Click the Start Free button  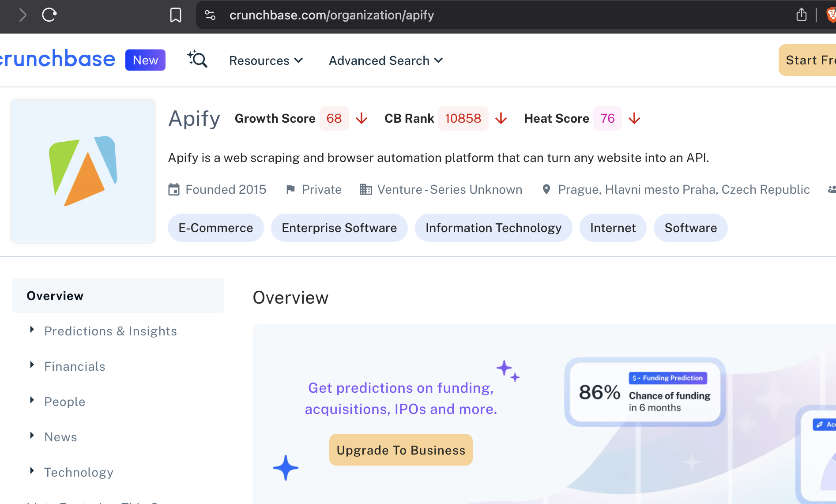[807, 60]
